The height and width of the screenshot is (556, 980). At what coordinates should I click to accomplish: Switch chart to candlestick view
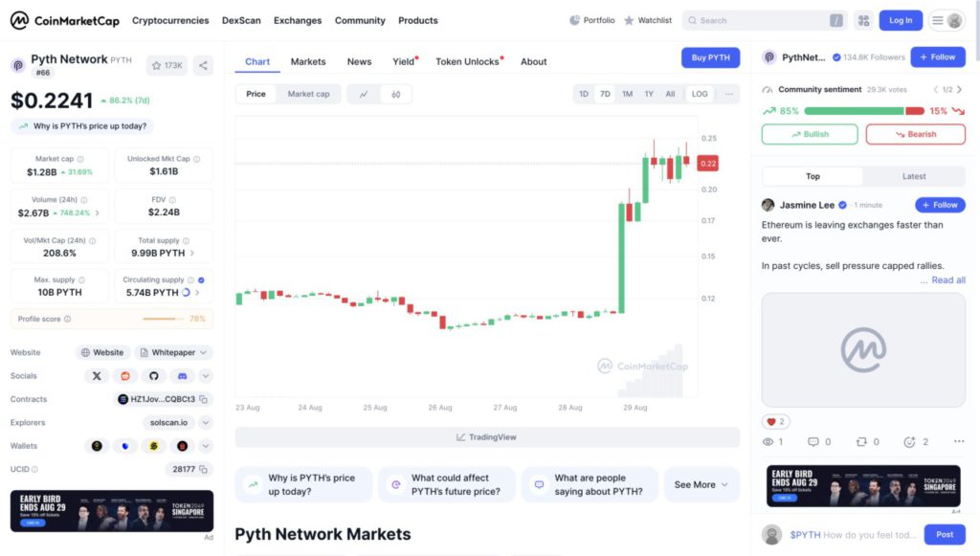[395, 95]
